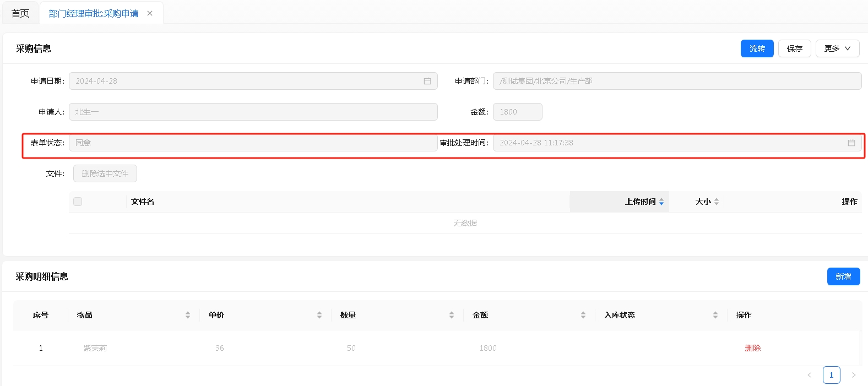Viewport: 868px width, 386px height.
Task: Select the 部门经理审批:采购申请 tab
Action: pyautogui.click(x=94, y=13)
